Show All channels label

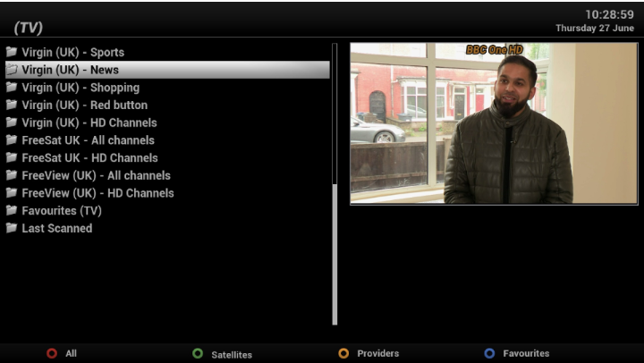(71, 353)
